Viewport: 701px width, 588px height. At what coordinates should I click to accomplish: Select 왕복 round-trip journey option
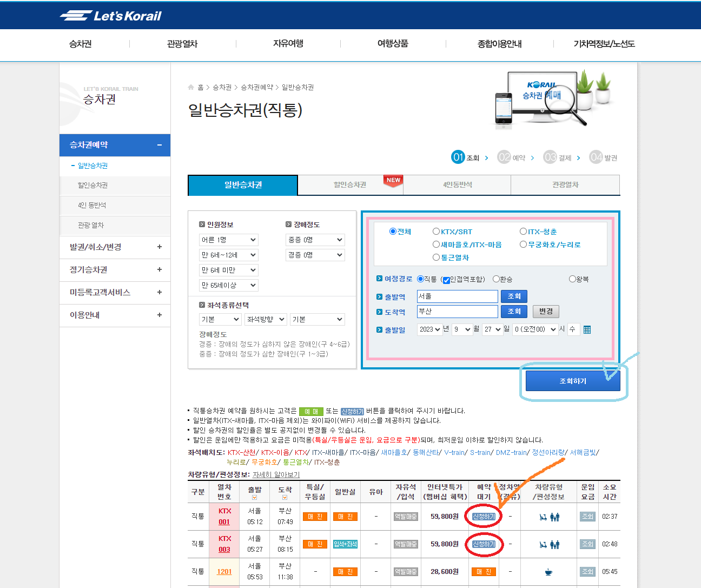(572, 279)
